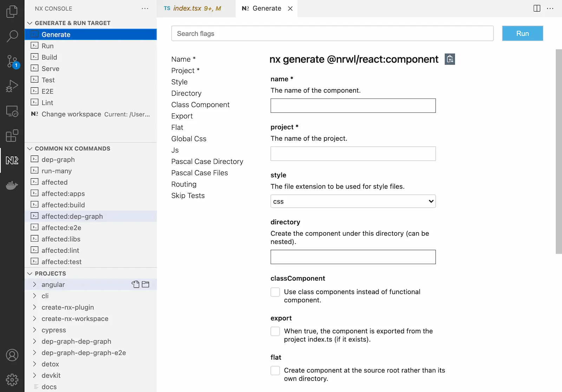Click the Search flags input field
This screenshot has height=392, width=562.
(332, 33)
